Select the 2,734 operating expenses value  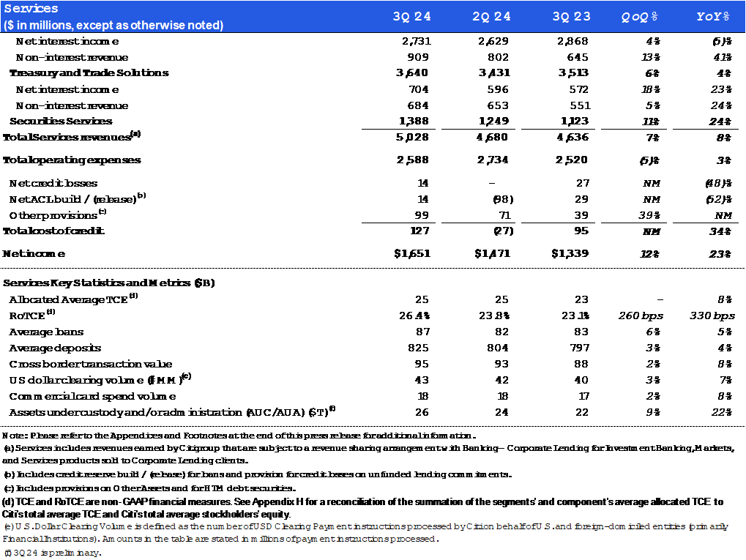click(x=493, y=160)
